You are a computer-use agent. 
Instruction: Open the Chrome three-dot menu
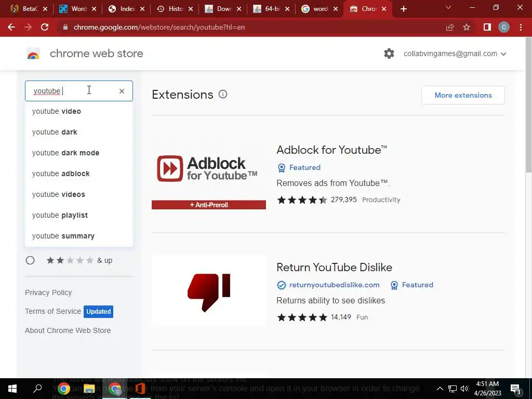521,27
